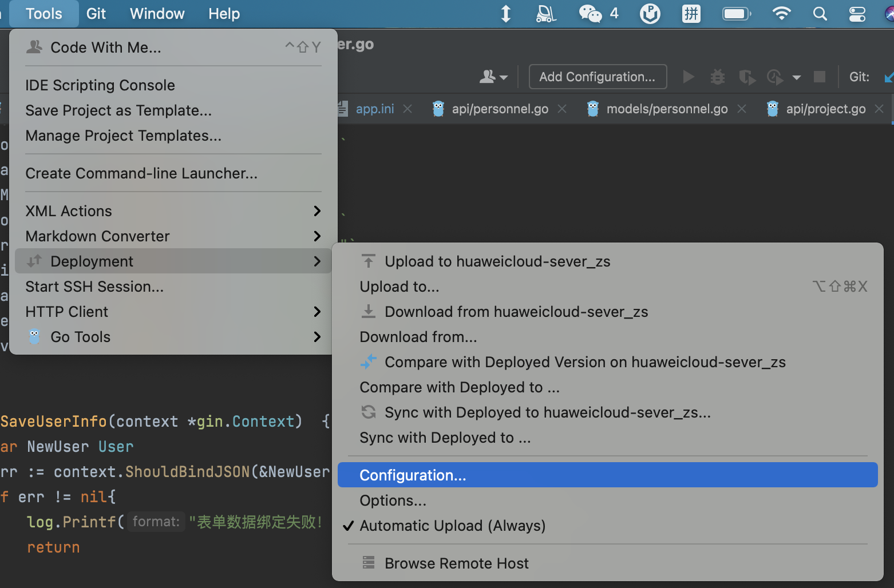
Task: Open the Help menu
Action: tap(224, 14)
